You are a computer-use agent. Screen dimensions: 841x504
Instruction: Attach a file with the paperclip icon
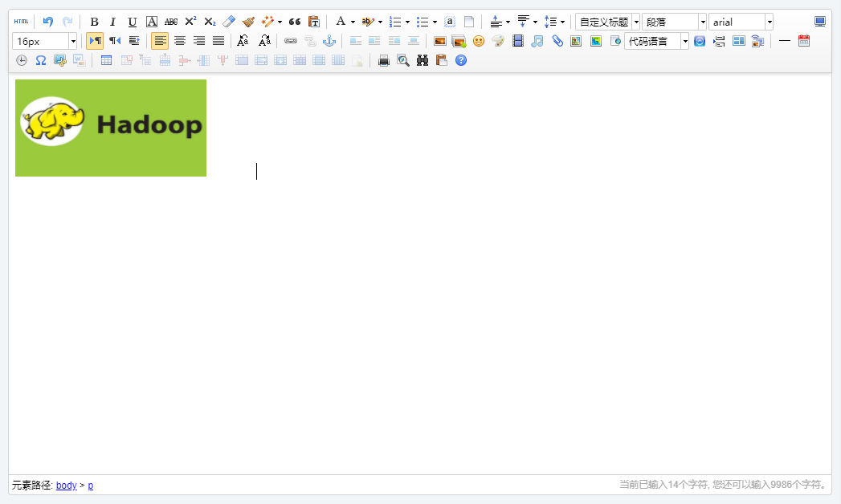point(557,41)
